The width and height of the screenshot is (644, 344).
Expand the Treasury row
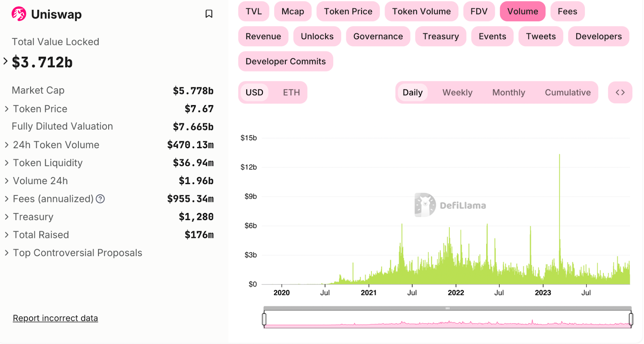6,217
